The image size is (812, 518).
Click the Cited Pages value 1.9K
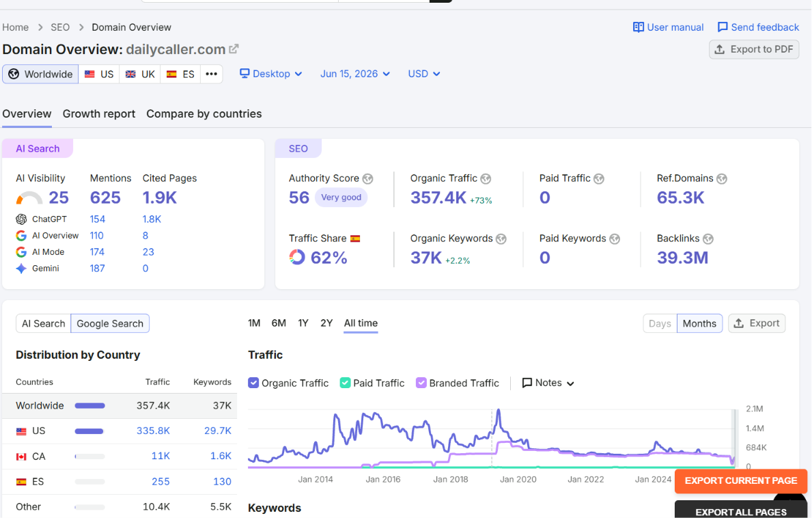[160, 198]
